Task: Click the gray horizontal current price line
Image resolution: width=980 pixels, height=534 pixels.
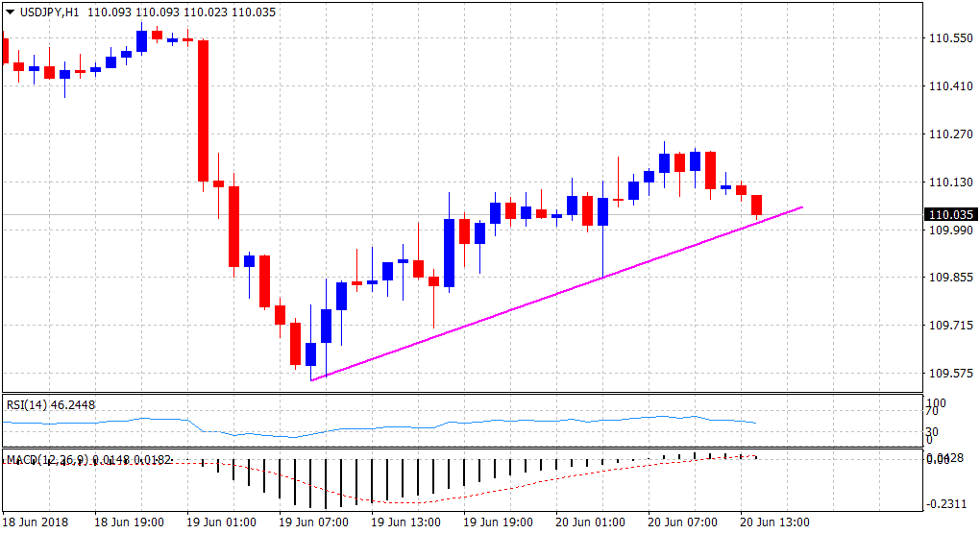Action: click(x=480, y=214)
